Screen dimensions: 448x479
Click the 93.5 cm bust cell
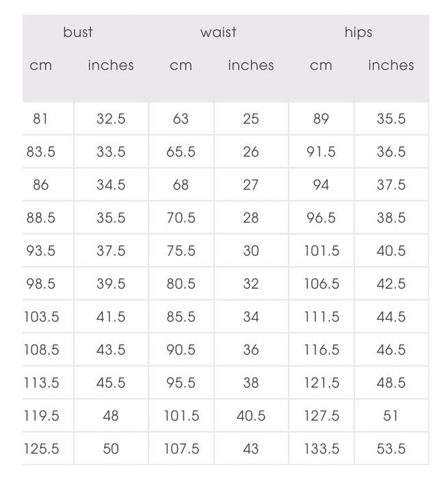coord(41,251)
